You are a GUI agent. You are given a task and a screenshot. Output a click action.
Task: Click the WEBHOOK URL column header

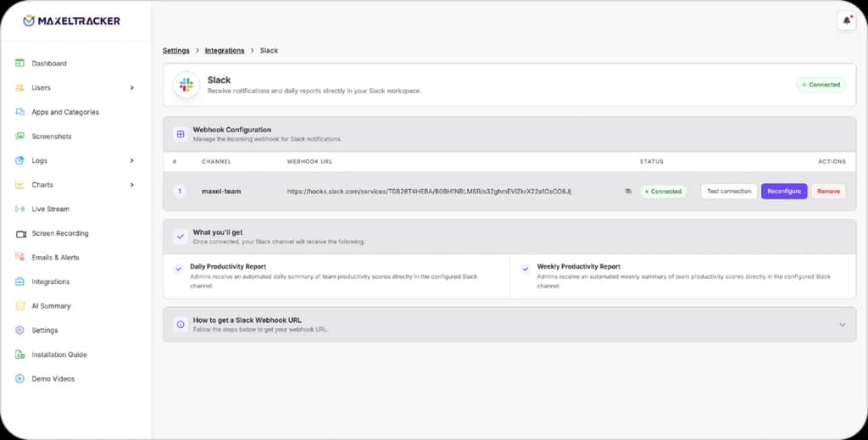(x=309, y=162)
